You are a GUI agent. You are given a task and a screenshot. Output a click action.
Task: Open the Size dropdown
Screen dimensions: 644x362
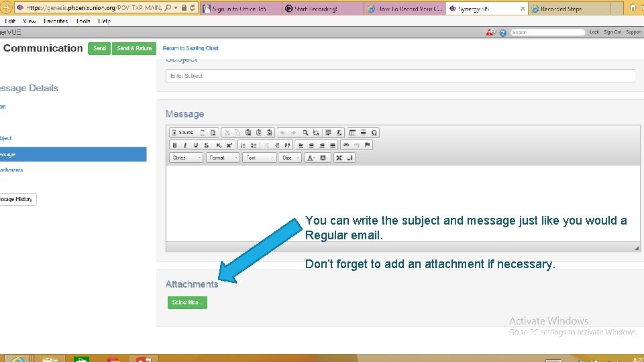(x=290, y=158)
